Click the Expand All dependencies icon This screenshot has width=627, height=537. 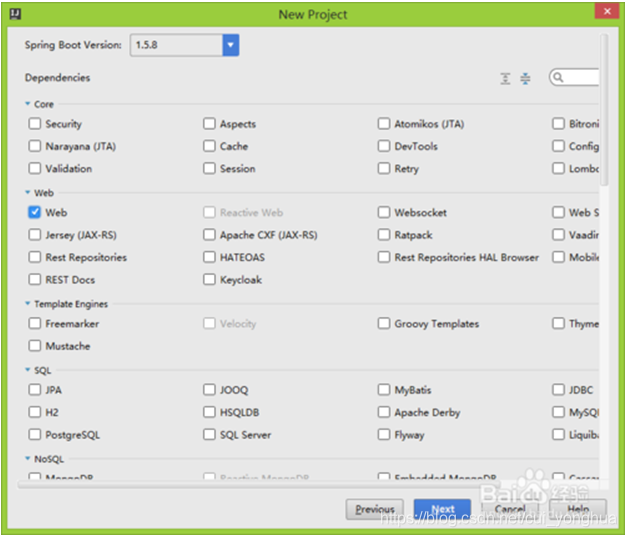point(505,78)
